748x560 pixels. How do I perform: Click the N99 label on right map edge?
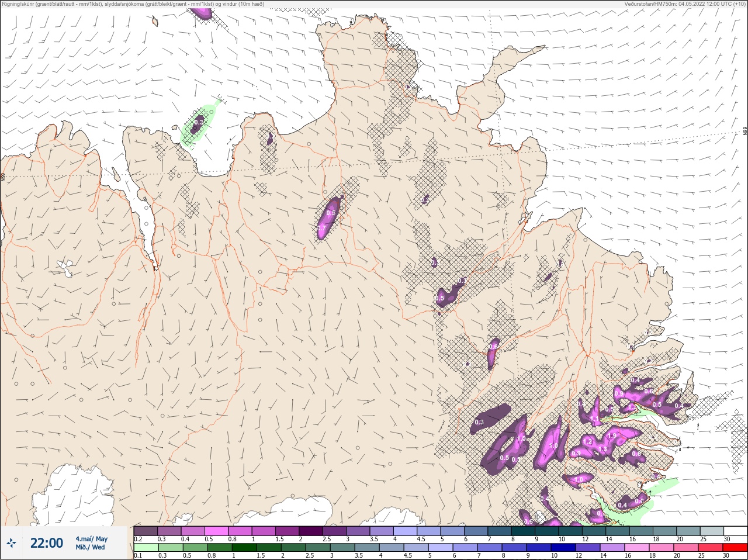(745, 132)
